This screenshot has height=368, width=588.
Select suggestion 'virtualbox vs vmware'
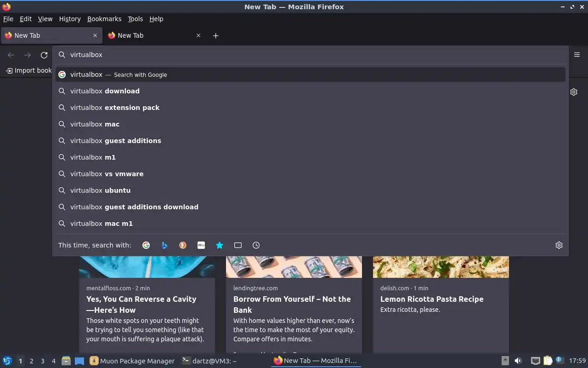pyautogui.click(x=310, y=174)
